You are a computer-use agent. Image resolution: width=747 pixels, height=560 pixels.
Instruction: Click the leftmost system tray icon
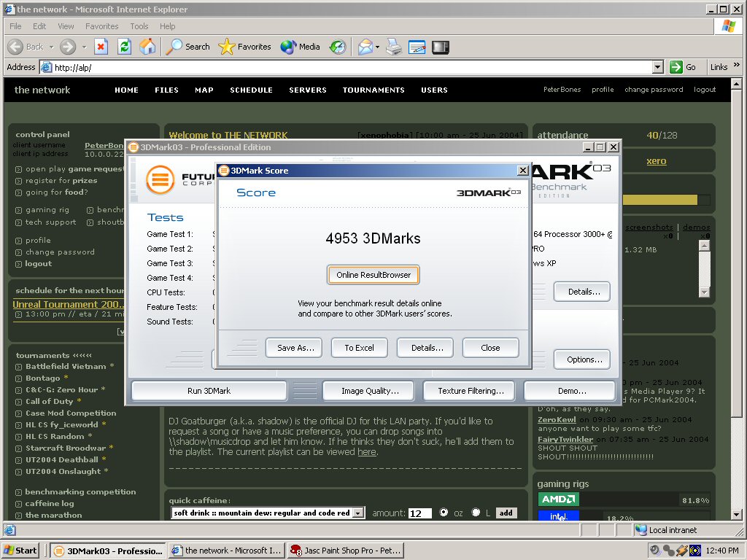pyautogui.click(x=656, y=551)
